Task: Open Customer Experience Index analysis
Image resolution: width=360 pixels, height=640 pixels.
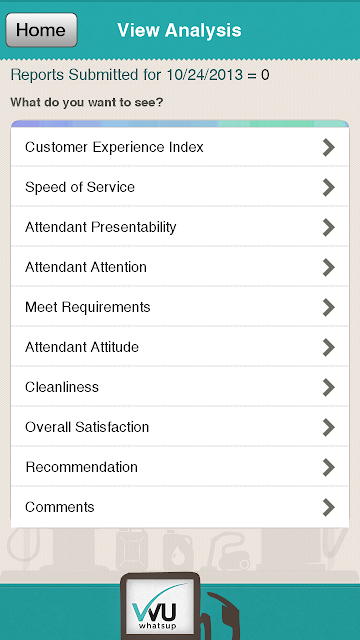Action: click(180, 147)
